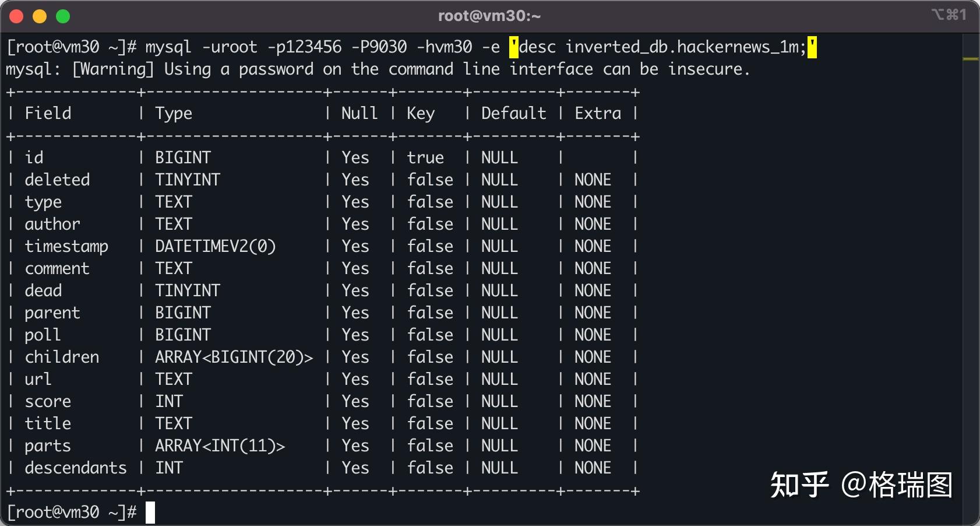Click the Field column header
980x526 pixels.
coord(48,113)
